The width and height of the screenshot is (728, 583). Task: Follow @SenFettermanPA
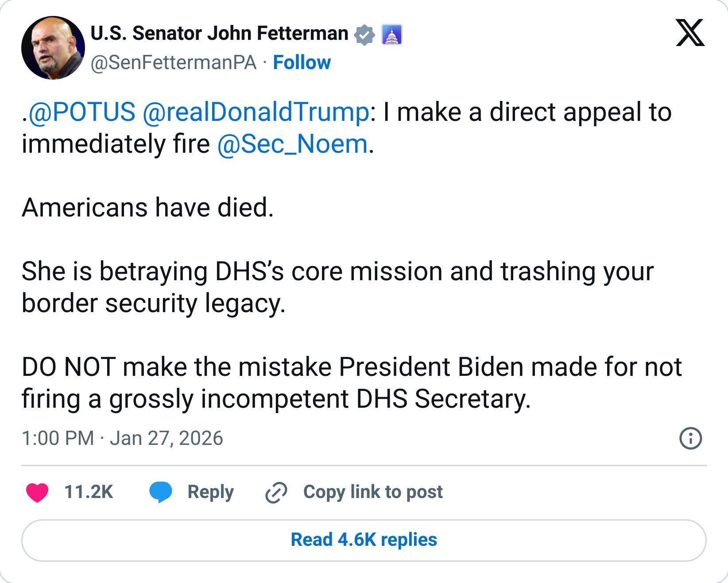point(302,63)
